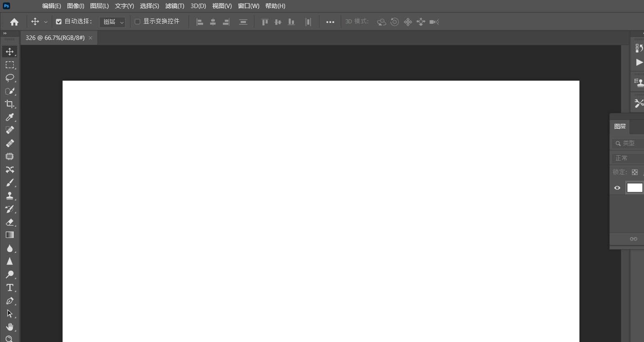This screenshot has width=644, height=342.
Task: Select the Horizontal Type tool
Action: click(10, 288)
